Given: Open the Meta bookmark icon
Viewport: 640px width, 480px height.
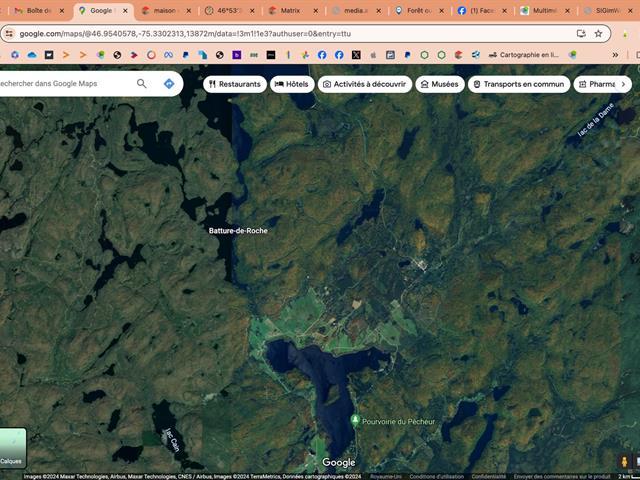Looking at the screenshot, I should [x=168, y=55].
